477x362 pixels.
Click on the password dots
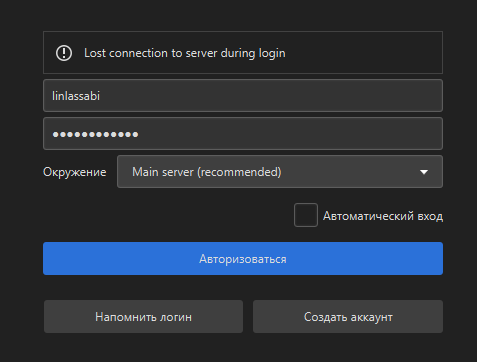coord(95,134)
